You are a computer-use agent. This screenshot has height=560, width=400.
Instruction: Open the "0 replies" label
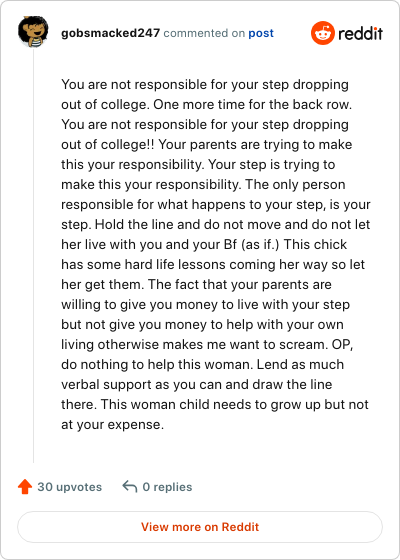[167, 487]
